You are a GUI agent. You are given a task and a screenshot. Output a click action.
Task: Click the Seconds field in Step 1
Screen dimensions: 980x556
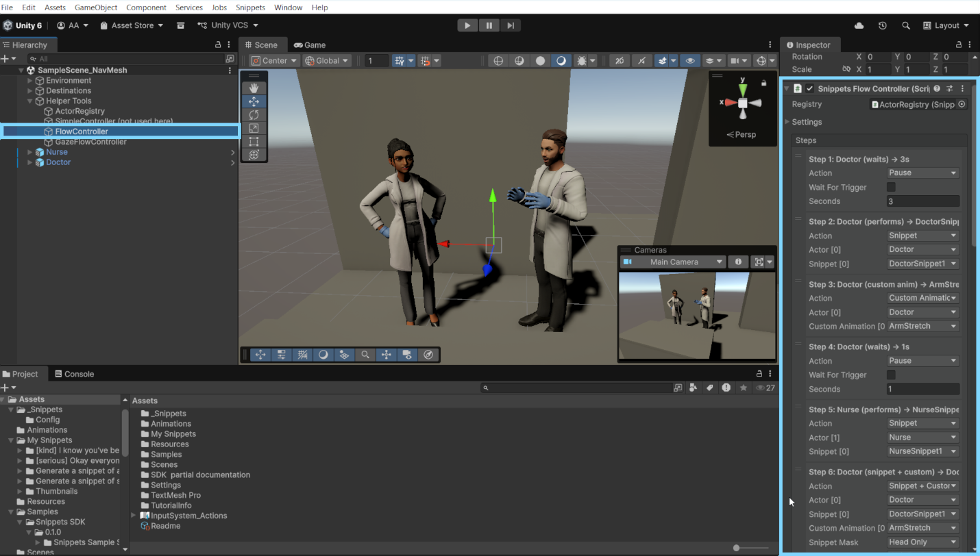pos(923,201)
